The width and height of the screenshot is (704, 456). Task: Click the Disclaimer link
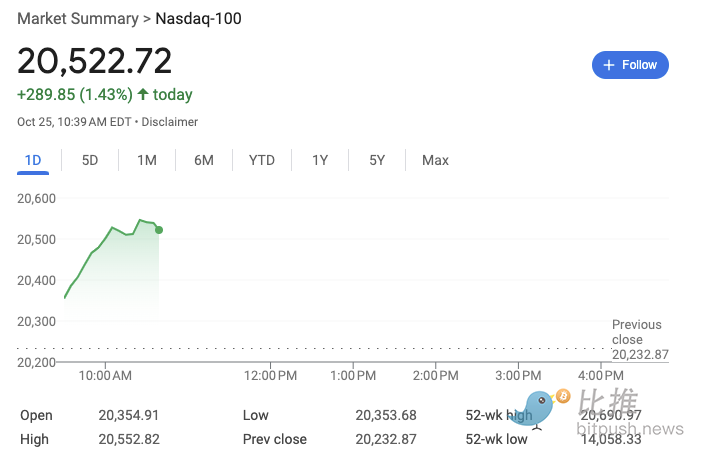click(170, 122)
